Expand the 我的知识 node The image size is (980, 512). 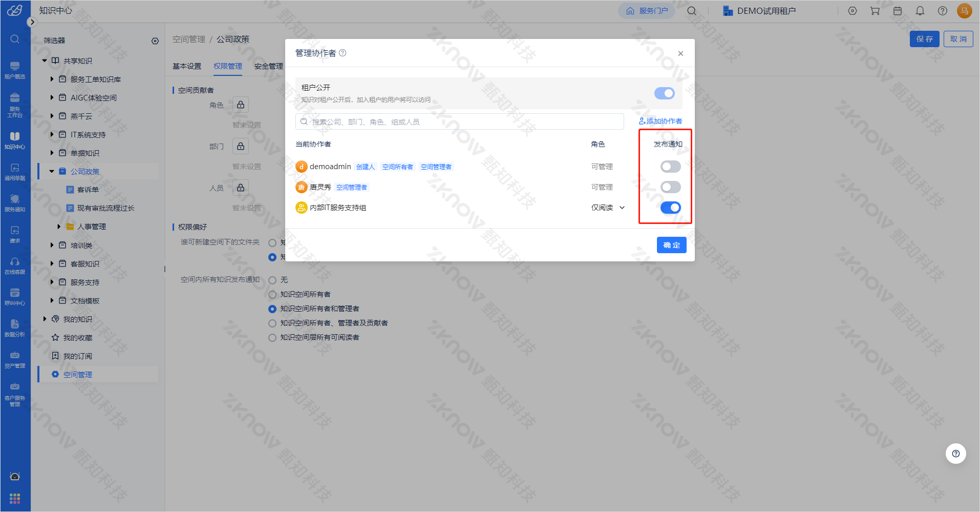point(45,319)
